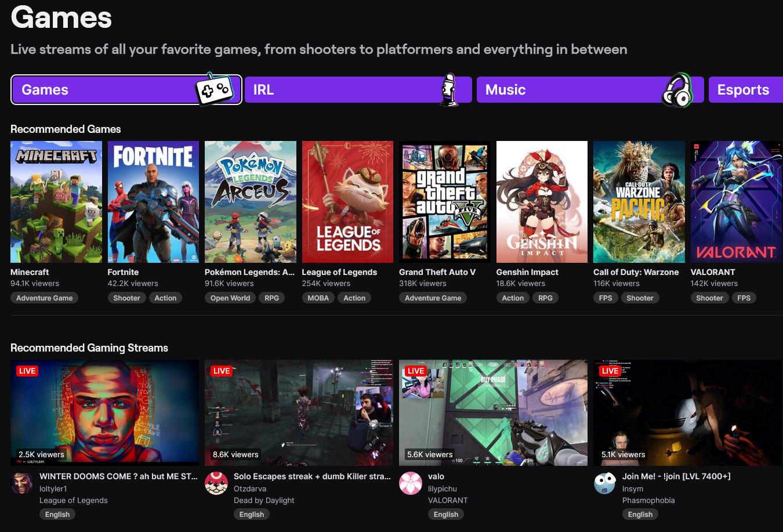Click the game controller icon on Games tab

coord(215,89)
